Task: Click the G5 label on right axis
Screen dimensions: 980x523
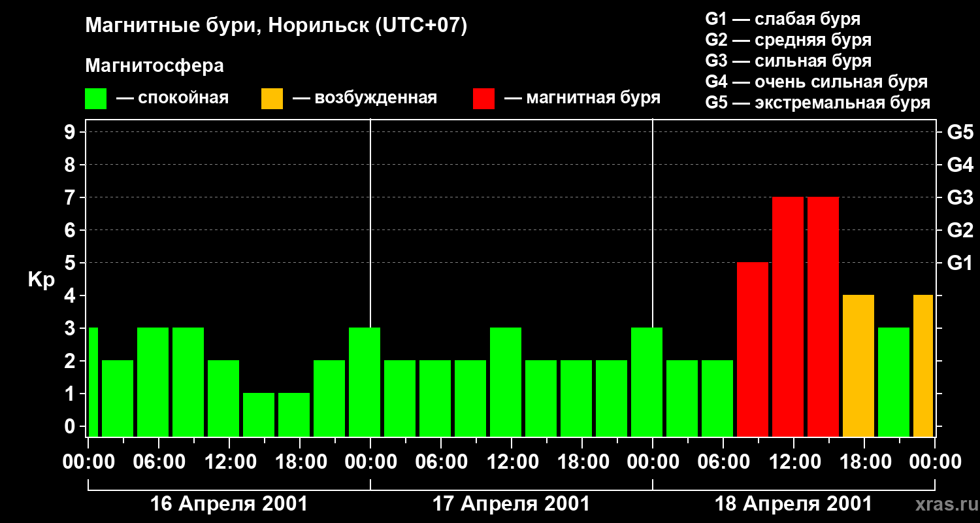Action: (960, 132)
